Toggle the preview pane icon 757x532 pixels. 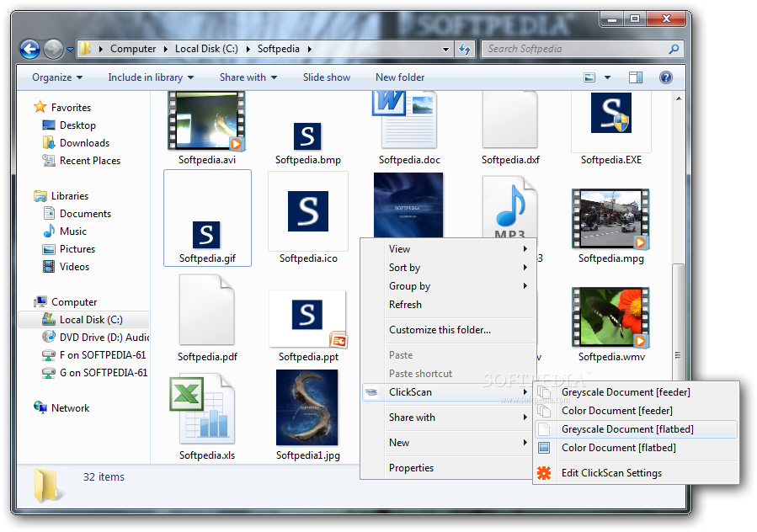click(x=636, y=77)
